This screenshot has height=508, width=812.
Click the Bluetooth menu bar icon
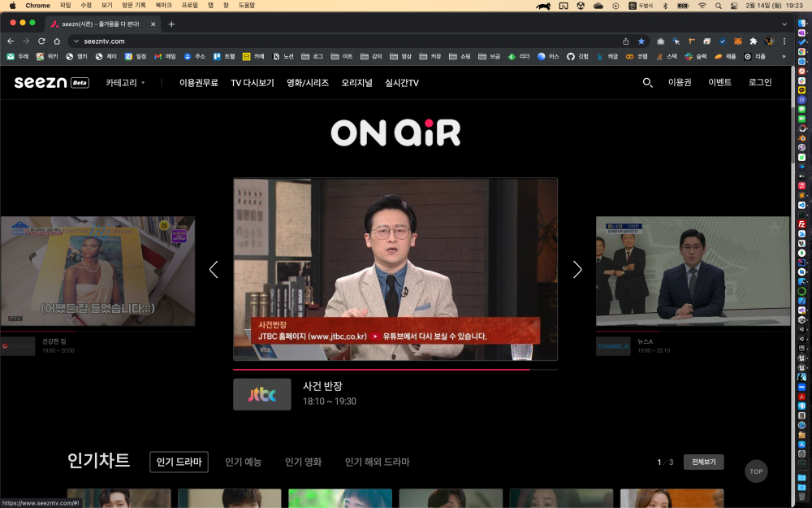coord(666,6)
